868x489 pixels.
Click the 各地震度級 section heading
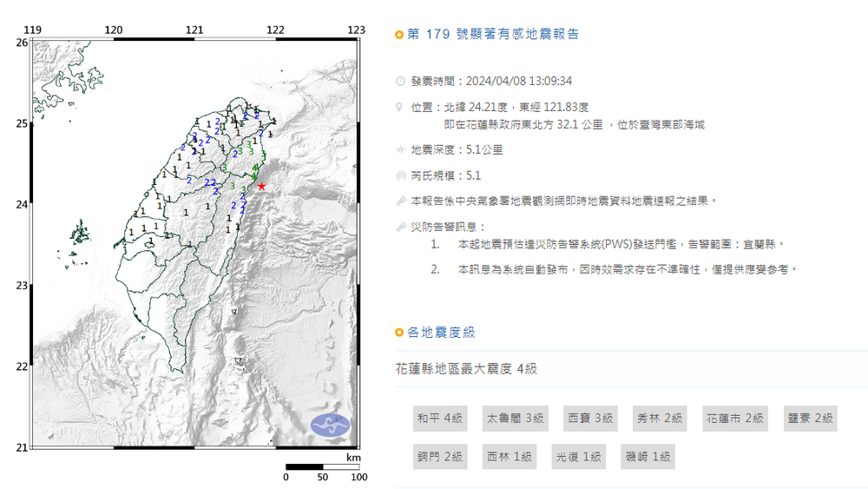(441, 333)
